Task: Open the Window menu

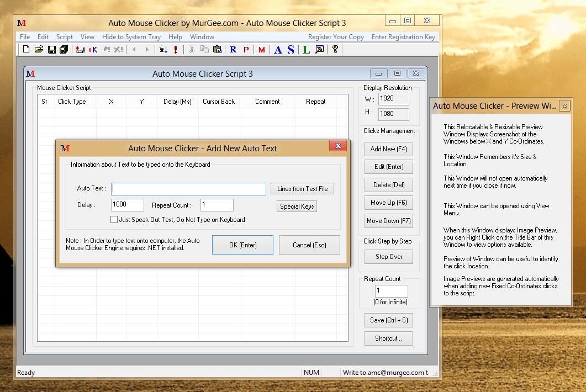Action: 202,36
